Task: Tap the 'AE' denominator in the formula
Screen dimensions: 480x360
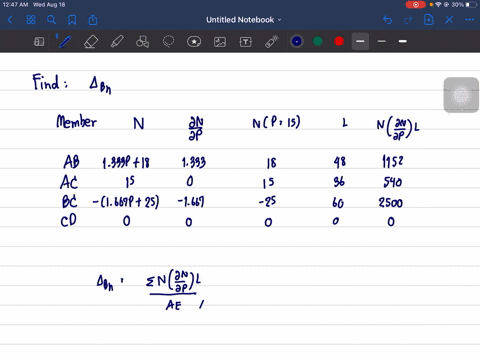Action: pyautogui.click(x=174, y=305)
